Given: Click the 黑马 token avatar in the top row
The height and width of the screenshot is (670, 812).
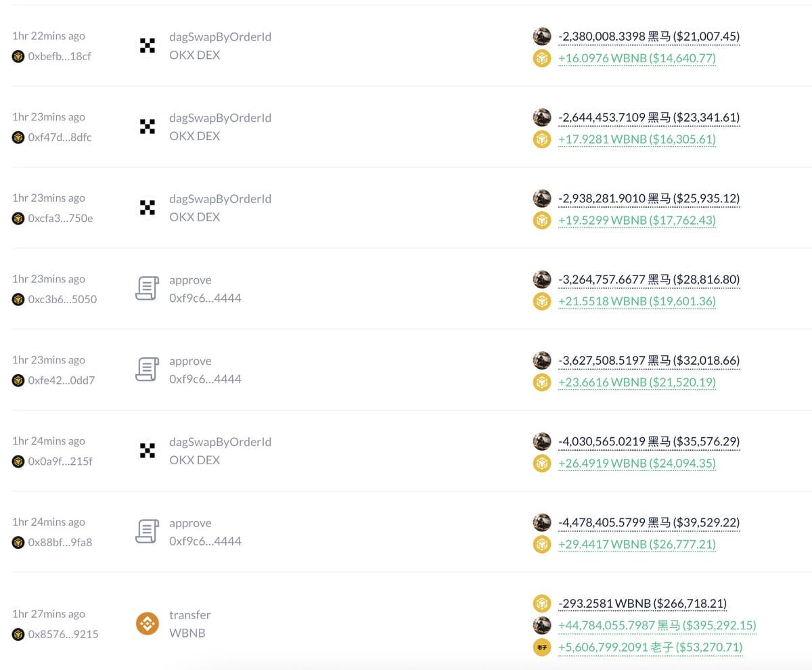Looking at the screenshot, I should 542,37.
